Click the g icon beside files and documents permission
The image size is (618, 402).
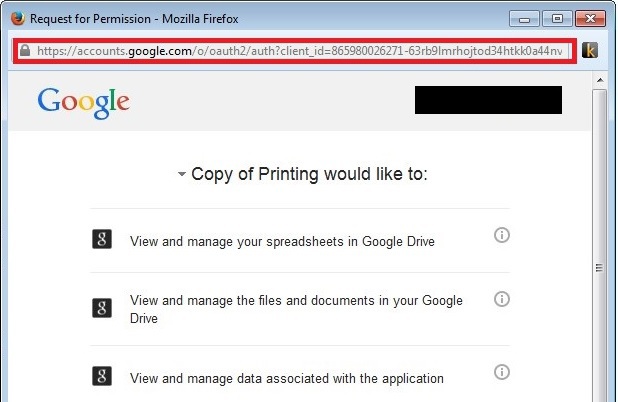102,308
